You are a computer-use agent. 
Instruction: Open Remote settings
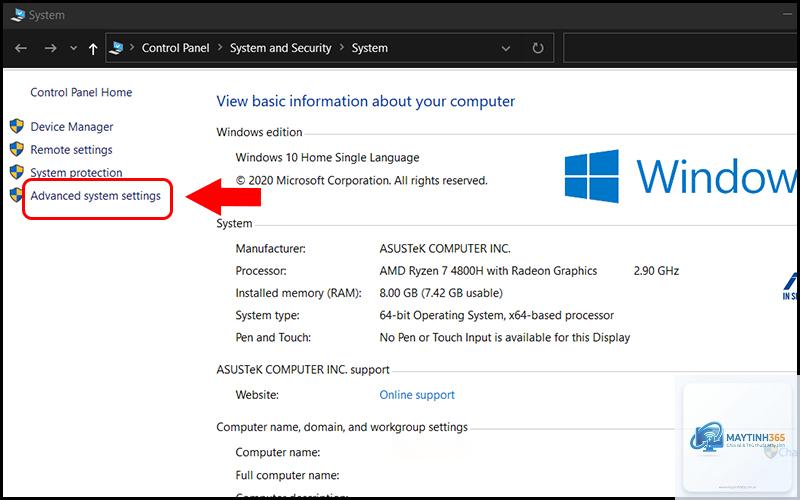[71, 149]
